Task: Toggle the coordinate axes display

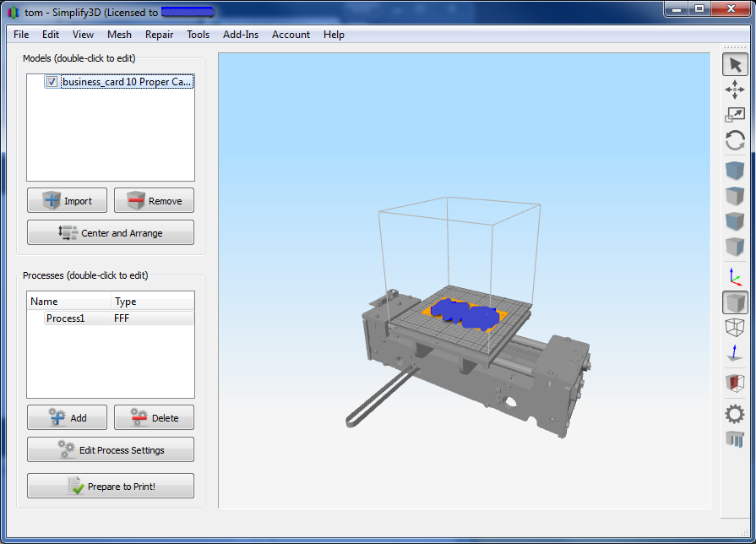Action: tap(735, 277)
